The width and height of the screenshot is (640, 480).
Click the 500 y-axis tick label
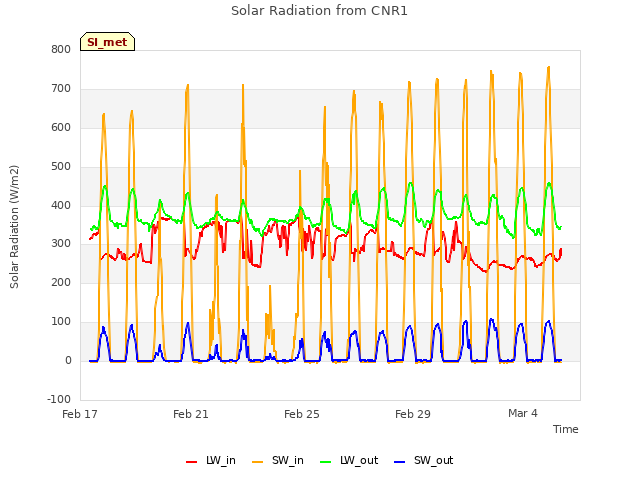(x=61, y=167)
